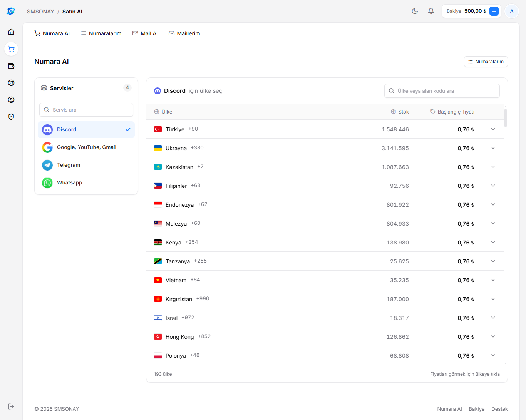The width and height of the screenshot is (526, 420).
Task: Add balance with the blue plus button
Action: coord(494,11)
